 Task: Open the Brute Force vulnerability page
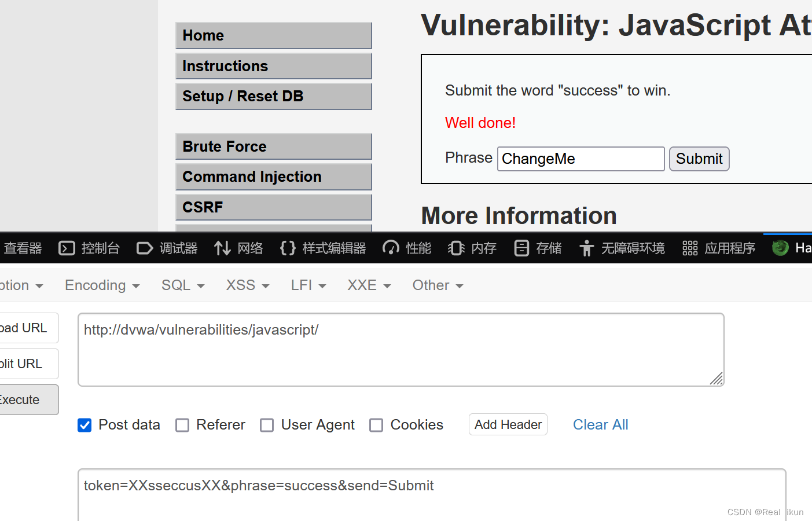[274, 146]
